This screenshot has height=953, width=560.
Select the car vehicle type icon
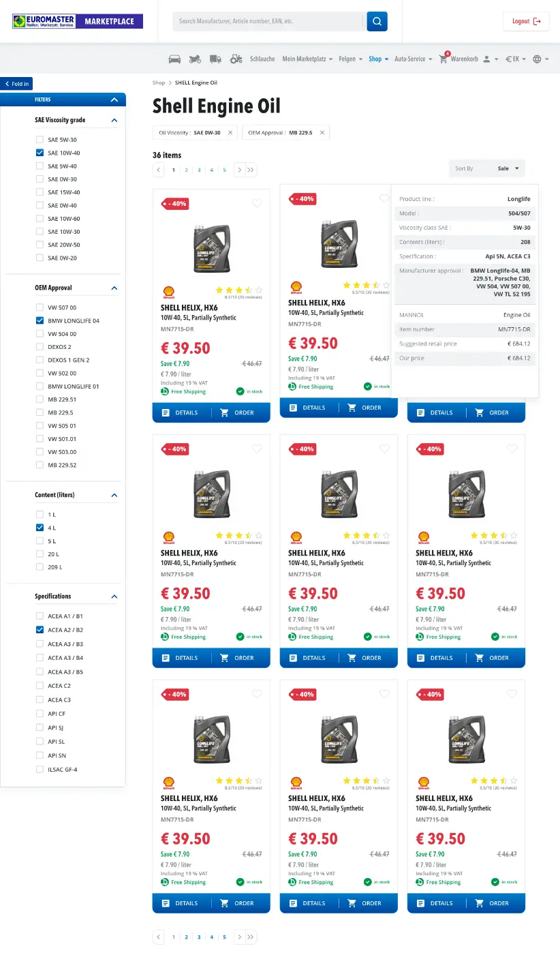click(174, 59)
